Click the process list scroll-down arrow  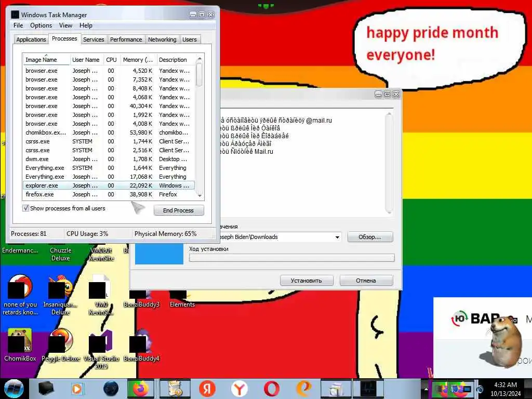point(200,195)
